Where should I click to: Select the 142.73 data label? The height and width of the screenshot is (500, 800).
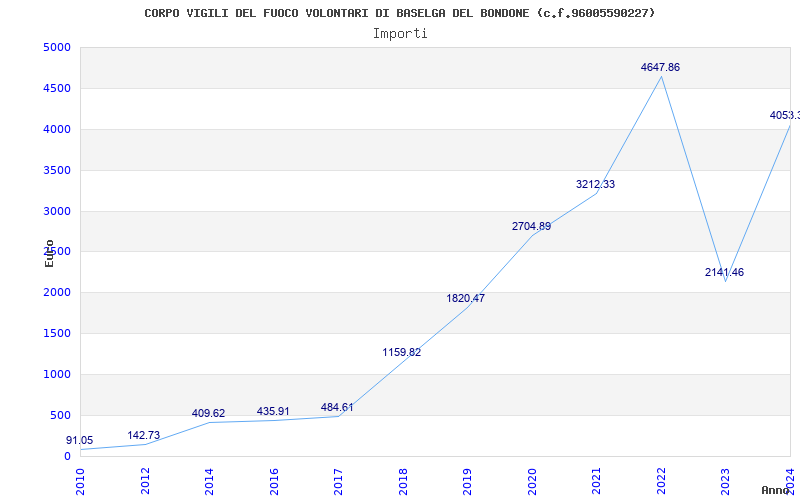[x=143, y=435]
